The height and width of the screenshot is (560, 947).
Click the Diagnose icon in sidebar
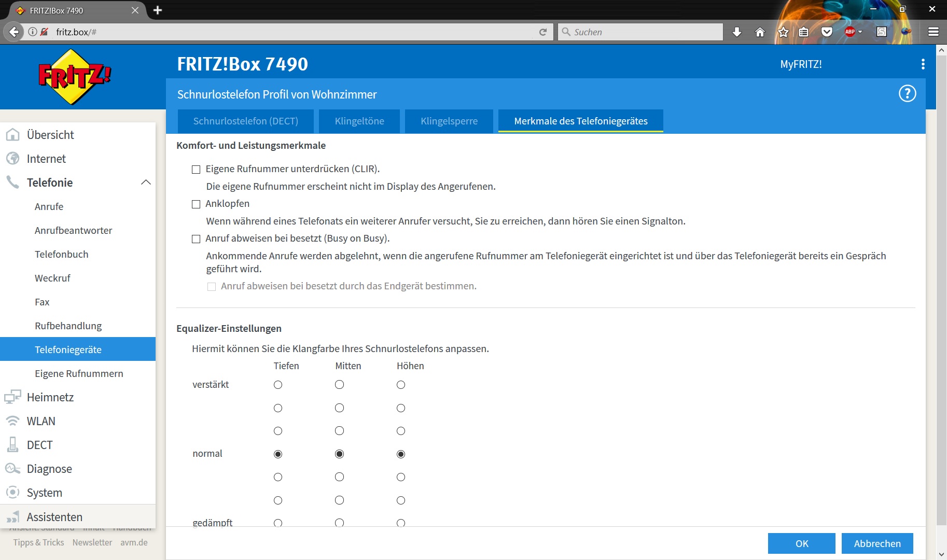coord(12,469)
